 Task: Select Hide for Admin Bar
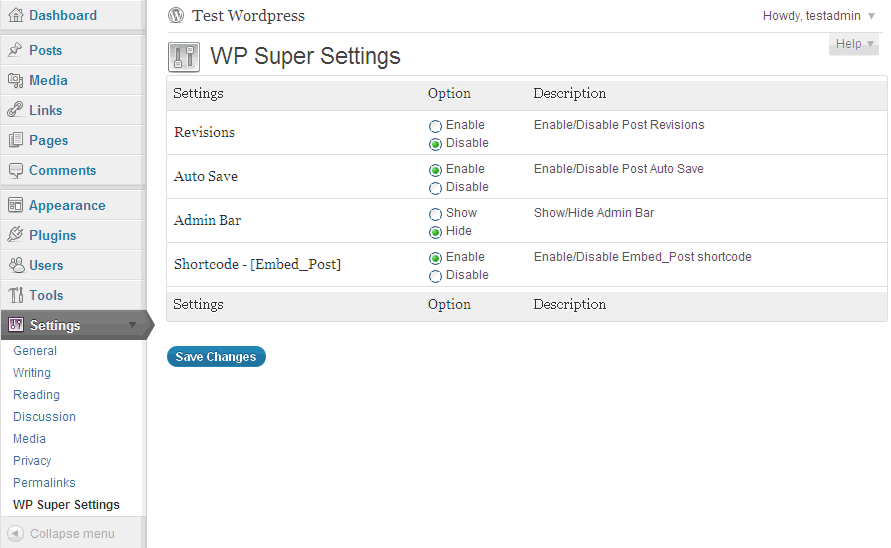pos(435,232)
